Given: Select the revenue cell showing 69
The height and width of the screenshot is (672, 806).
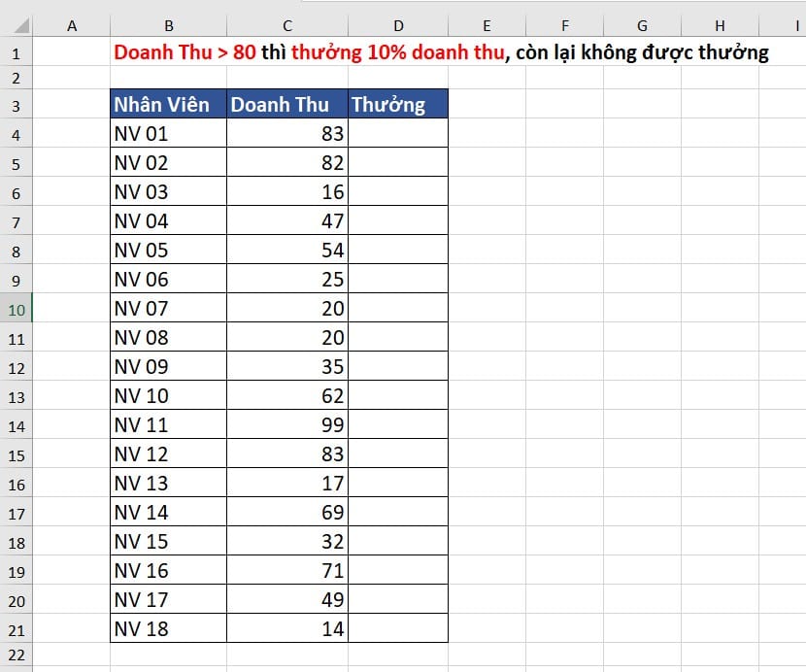Looking at the screenshot, I should (x=286, y=513).
